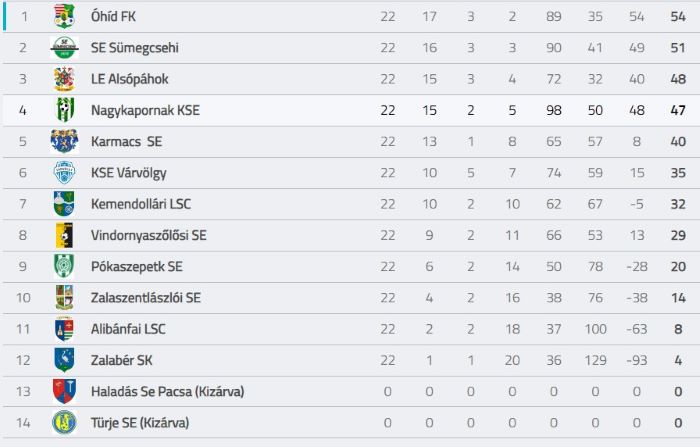Open the Nagykapornak KSE team name
This screenshot has height=447, width=700.
pyautogui.click(x=146, y=110)
